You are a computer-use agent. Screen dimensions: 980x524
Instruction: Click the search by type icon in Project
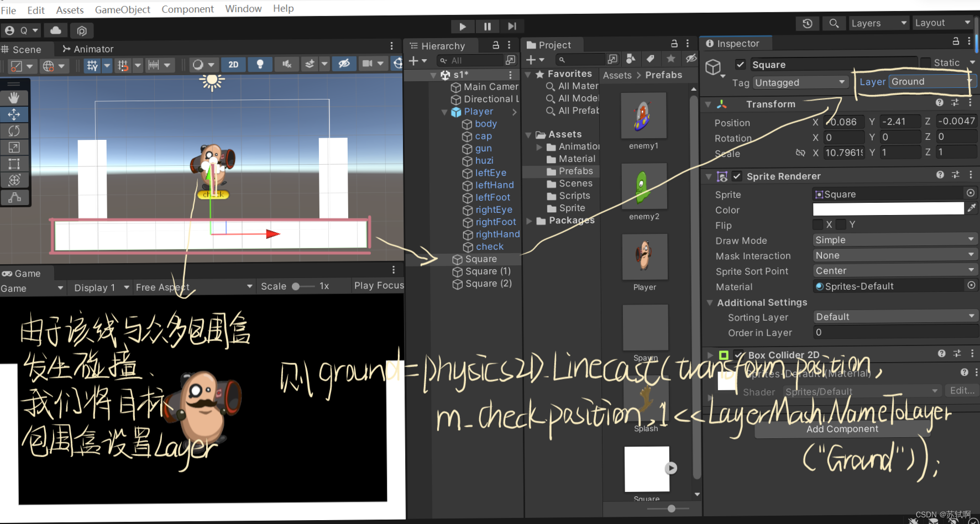[x=631, y=59]
